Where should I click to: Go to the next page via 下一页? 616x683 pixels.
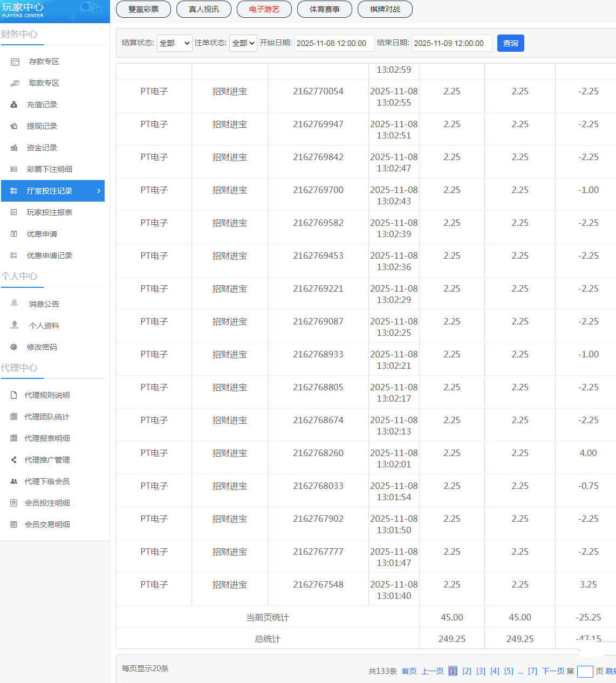(552, 671)
